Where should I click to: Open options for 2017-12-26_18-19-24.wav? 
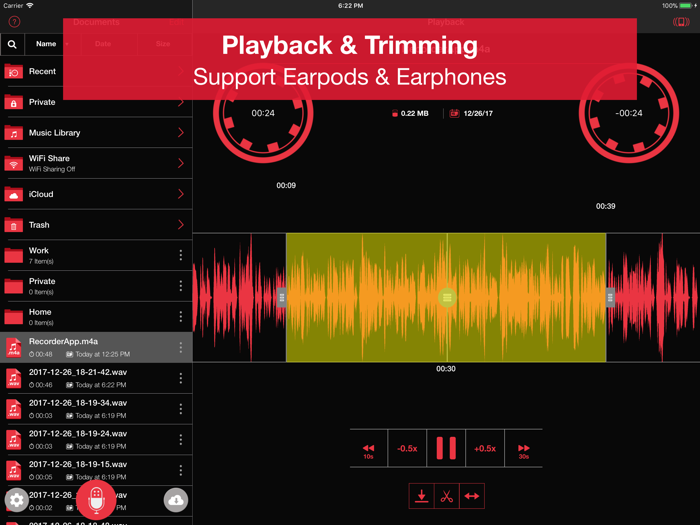181,440
